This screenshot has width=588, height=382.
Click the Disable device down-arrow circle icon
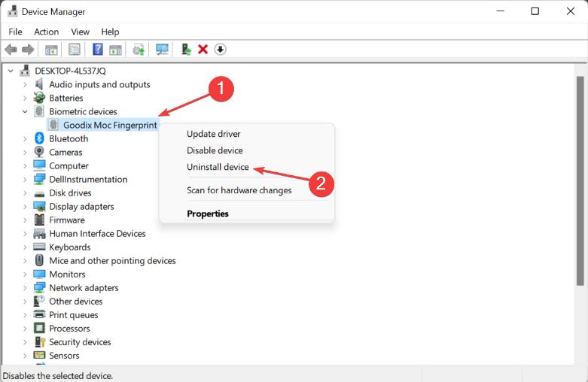(220, 50)
